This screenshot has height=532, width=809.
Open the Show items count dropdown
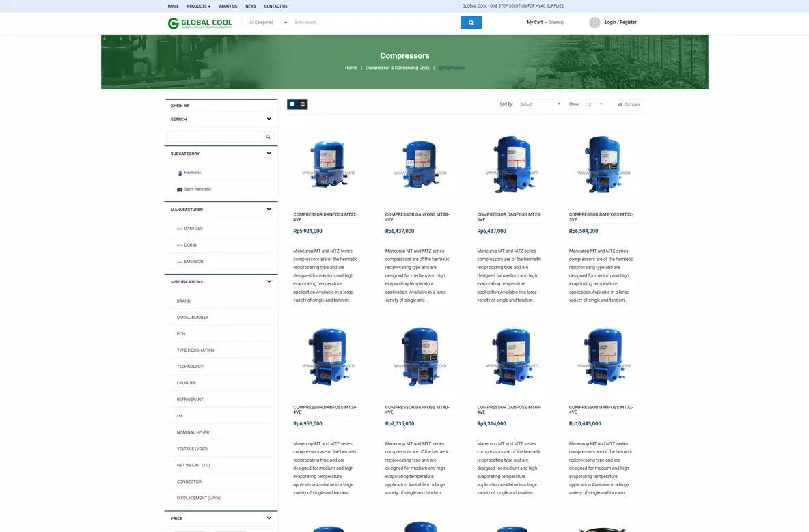point(594,104)
